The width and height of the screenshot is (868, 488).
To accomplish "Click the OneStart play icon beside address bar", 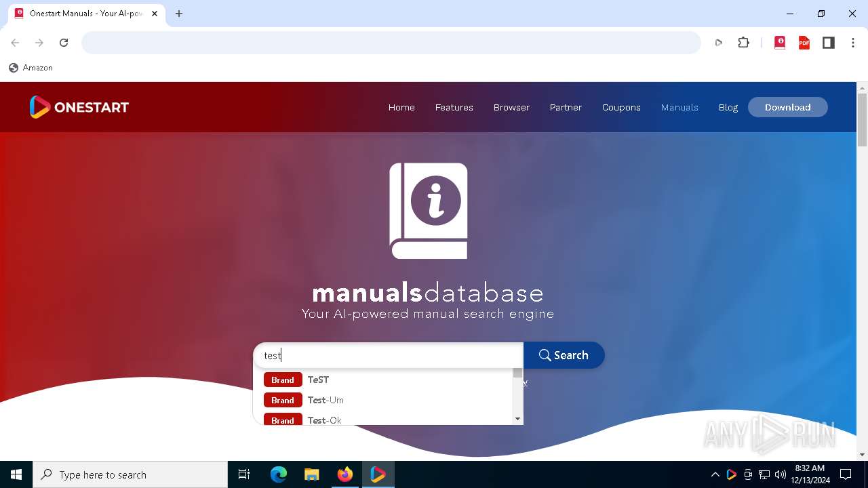I will click(x=719, y=43).
